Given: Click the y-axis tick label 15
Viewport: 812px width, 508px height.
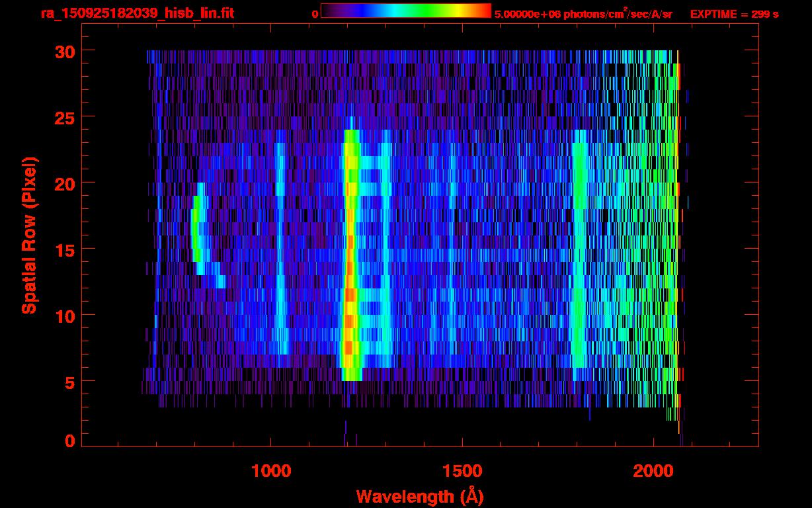Looking at the screenshot, I should pos(65,249).
